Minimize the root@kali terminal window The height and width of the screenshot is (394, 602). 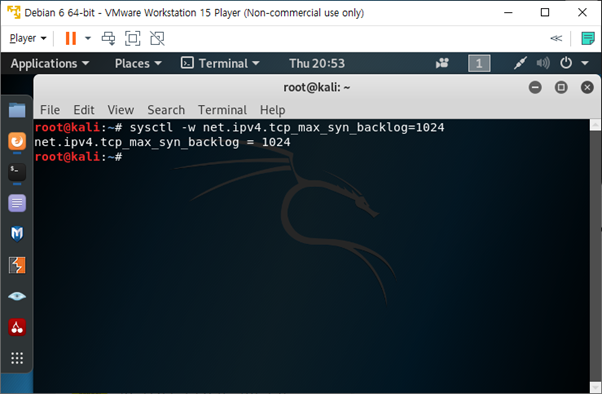click(x=535, y=88)
